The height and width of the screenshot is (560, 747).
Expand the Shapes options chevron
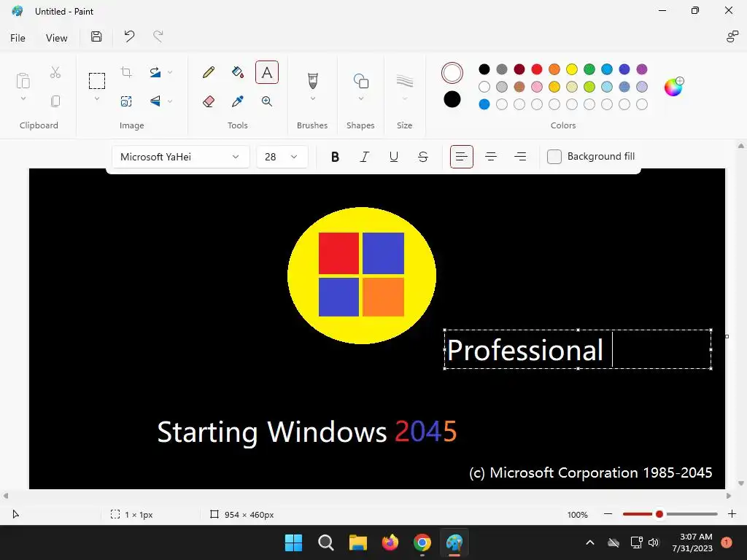[x=360, y=98]
